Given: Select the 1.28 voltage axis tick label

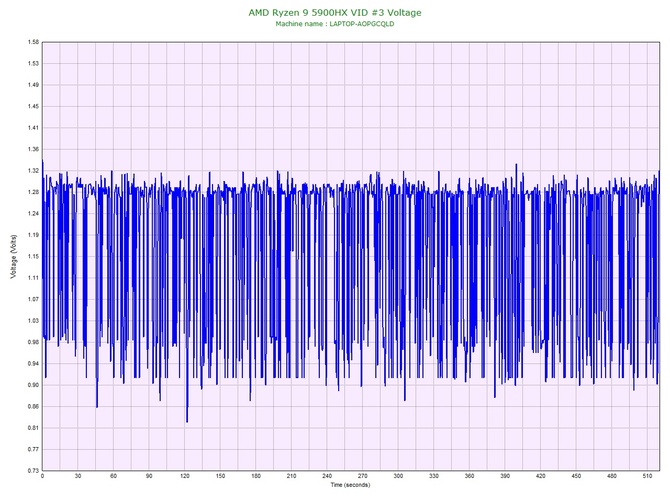Looking at the screenshot, I should tap(32, 192).
